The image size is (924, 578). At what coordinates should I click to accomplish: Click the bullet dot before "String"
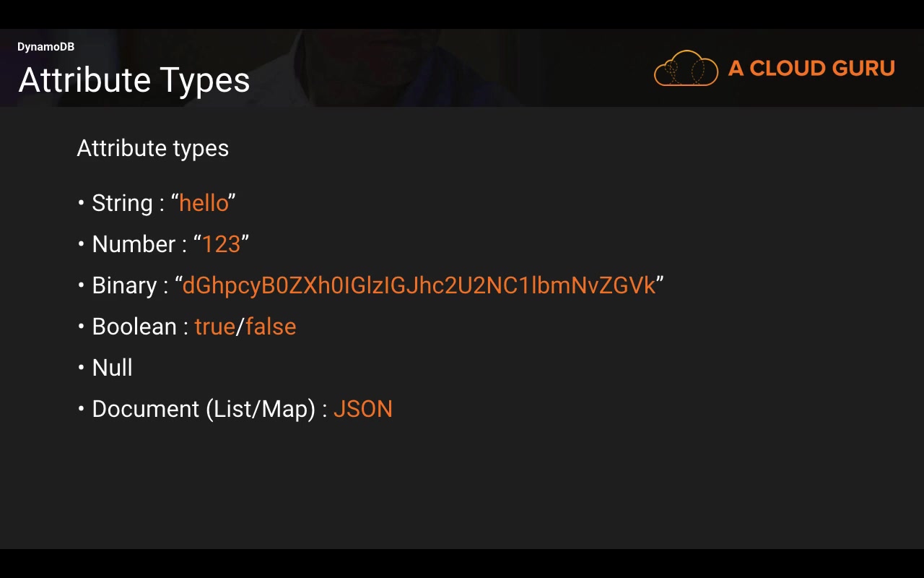[82, 203]
